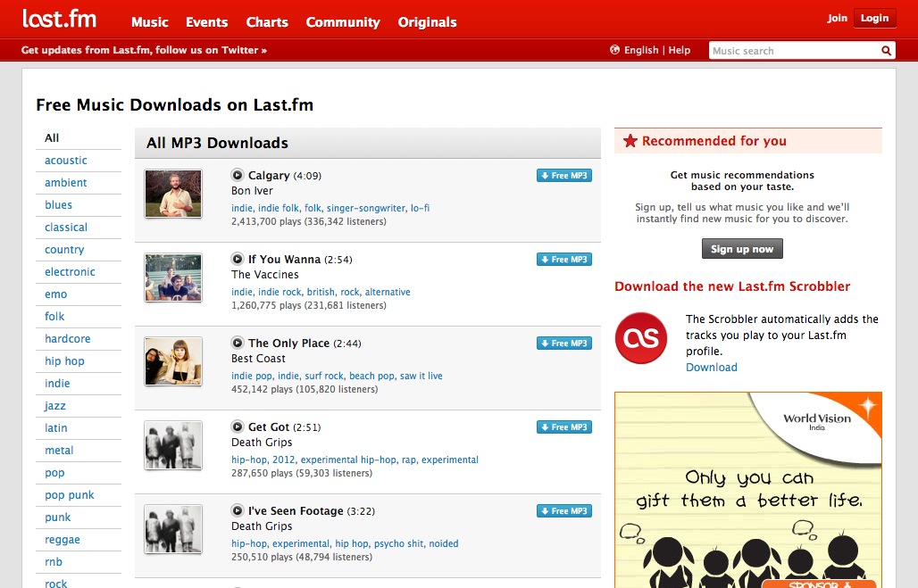This screenshot has width=918, height=588.
Task: Open the Help link
Action: click(680, 50)
